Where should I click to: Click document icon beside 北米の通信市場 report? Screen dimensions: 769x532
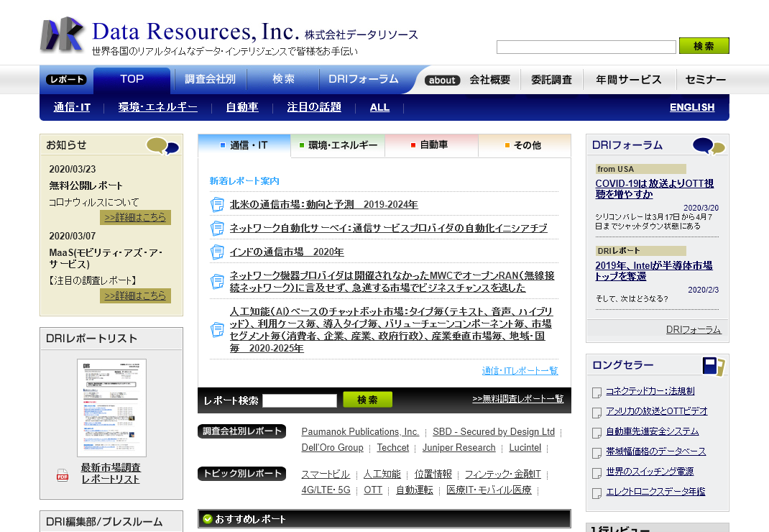[217, 204]
